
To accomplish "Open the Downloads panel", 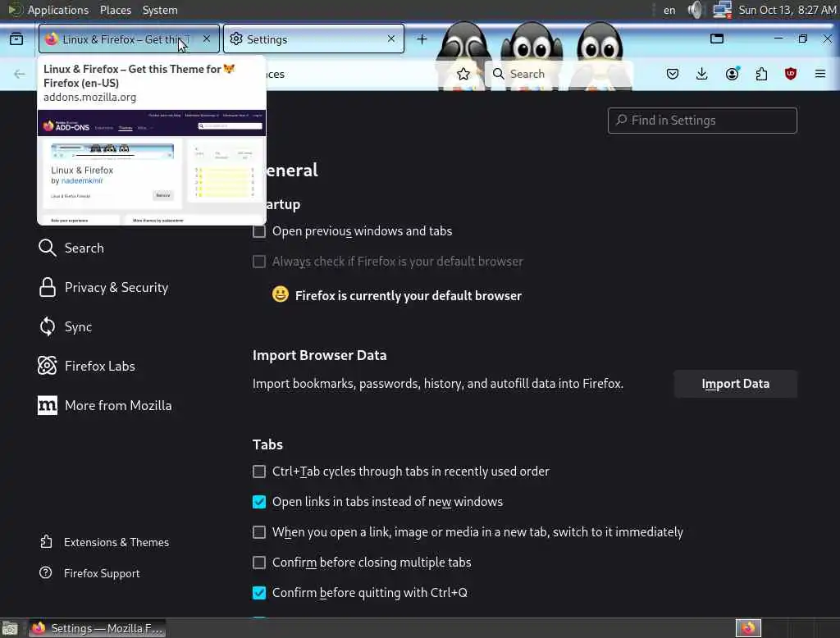I will [702, 74].
